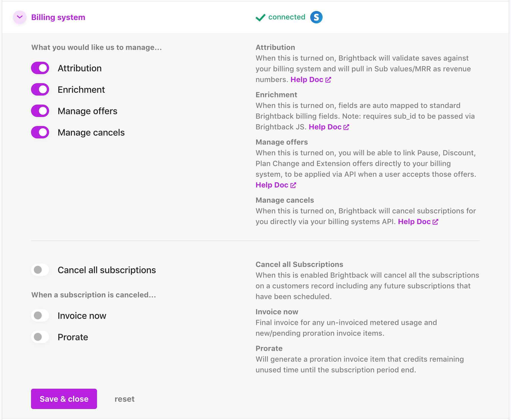511x420 pixels.
Task: Enable Cancel all subscriptions
Action: (x=40, y=270)
